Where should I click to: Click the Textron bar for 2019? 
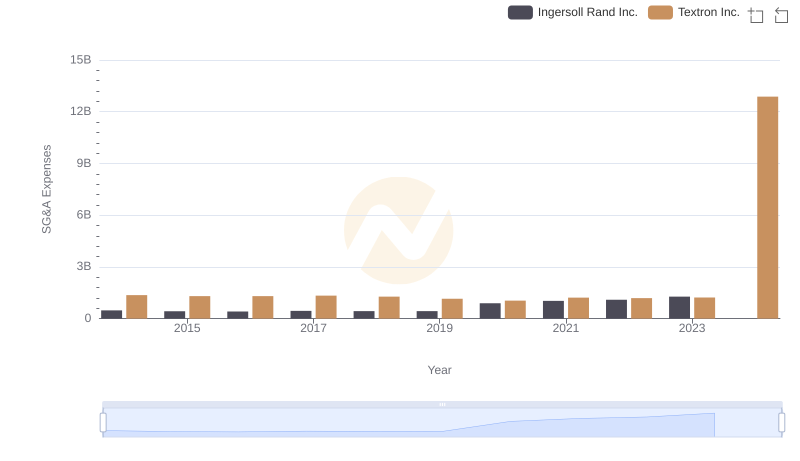452,309
